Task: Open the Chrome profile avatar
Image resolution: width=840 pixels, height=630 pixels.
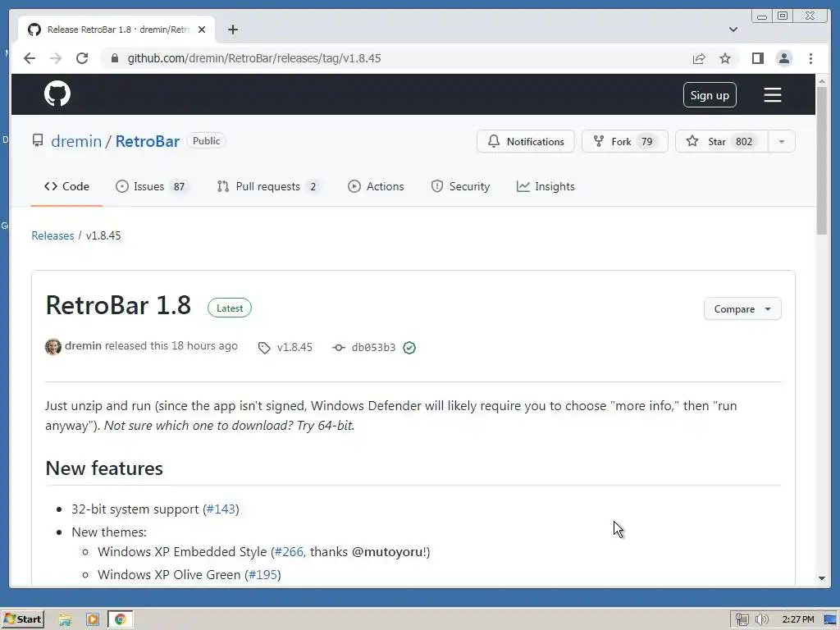Action: [x=783, y=58]
